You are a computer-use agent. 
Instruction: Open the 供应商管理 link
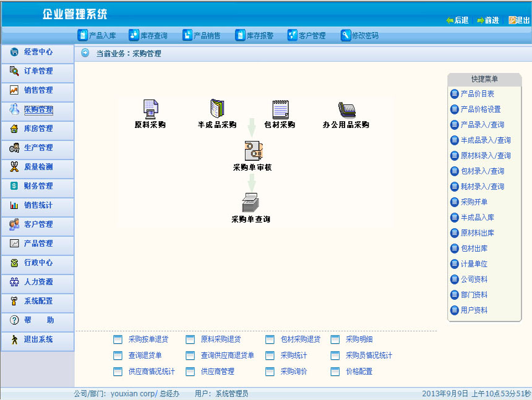pos(217,372)
